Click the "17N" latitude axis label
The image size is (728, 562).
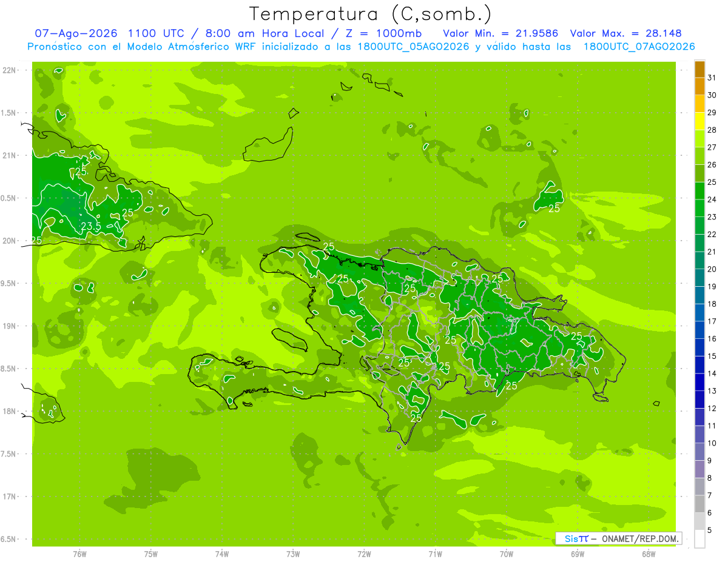9,497
